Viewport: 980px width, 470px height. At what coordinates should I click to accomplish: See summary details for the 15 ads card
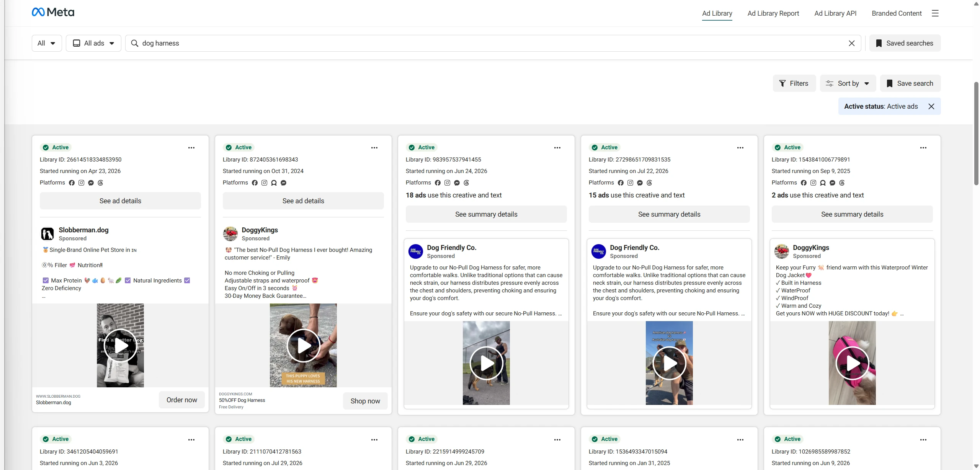tap(669, 214)
